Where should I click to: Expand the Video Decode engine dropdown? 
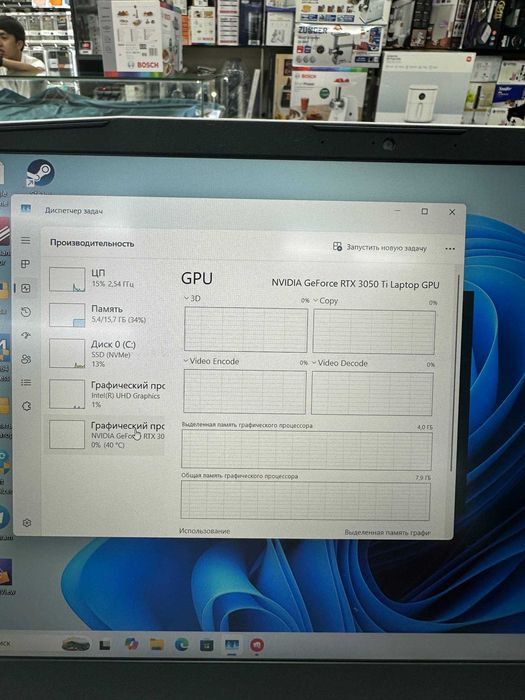[x=340, y=363]
